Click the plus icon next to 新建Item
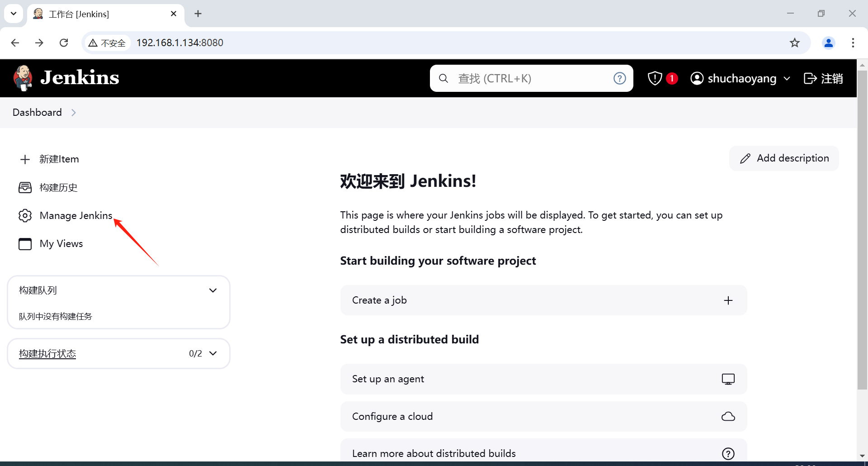This screenshot has width=868, height=466. point(25,159)
